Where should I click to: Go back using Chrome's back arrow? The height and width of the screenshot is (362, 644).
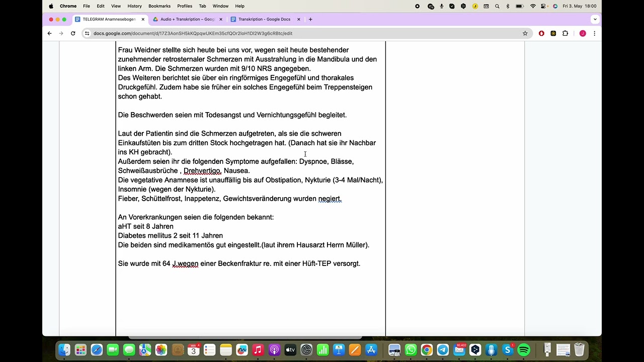[x=49, y=33]
